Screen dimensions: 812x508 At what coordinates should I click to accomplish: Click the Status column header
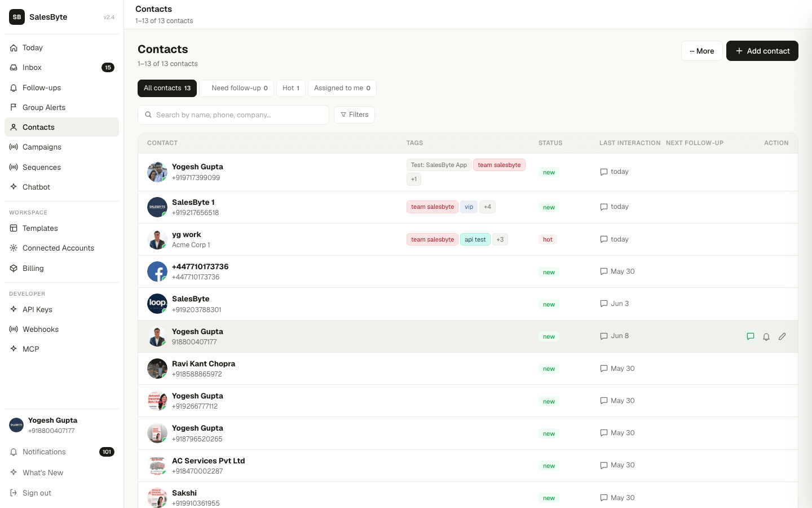tap(550, 143)
